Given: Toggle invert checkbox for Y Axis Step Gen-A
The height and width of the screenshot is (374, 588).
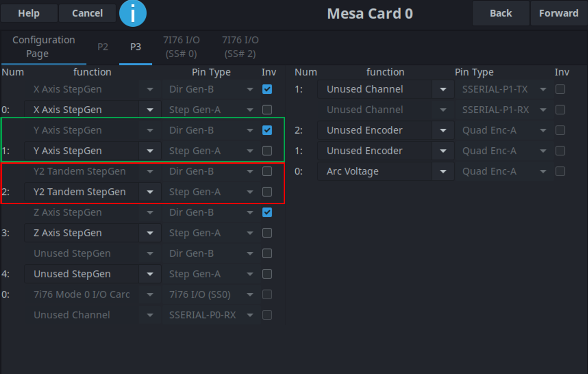Looking at the screenshot, I should coord(267,151).
